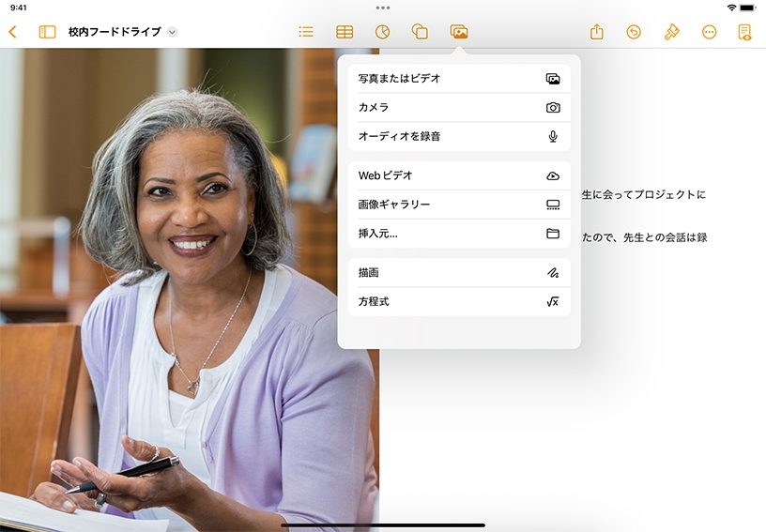Open the chart insertion icon

pyautogui.click(x=382, y=32)
